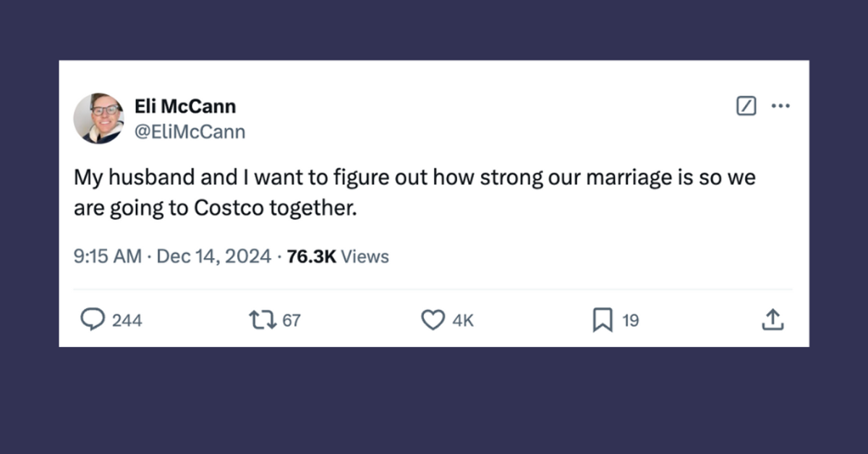Bookmark the tweet using the bookmark icon
868x454 pixels.
602,320
